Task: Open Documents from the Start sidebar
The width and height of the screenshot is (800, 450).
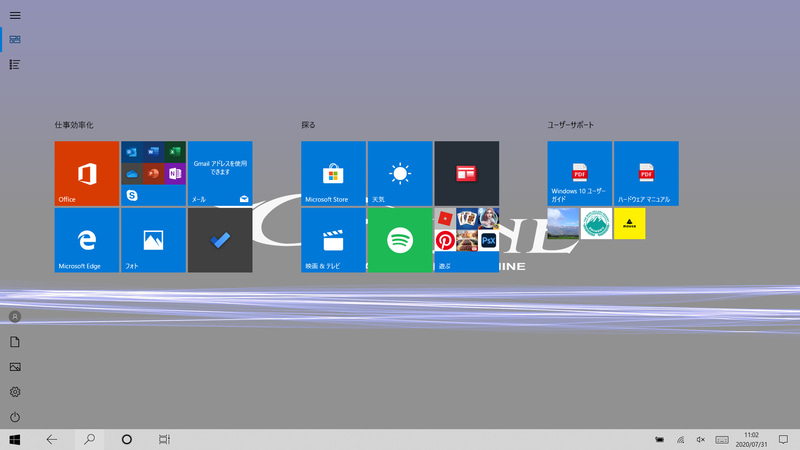Action: [x=15, y=342]
